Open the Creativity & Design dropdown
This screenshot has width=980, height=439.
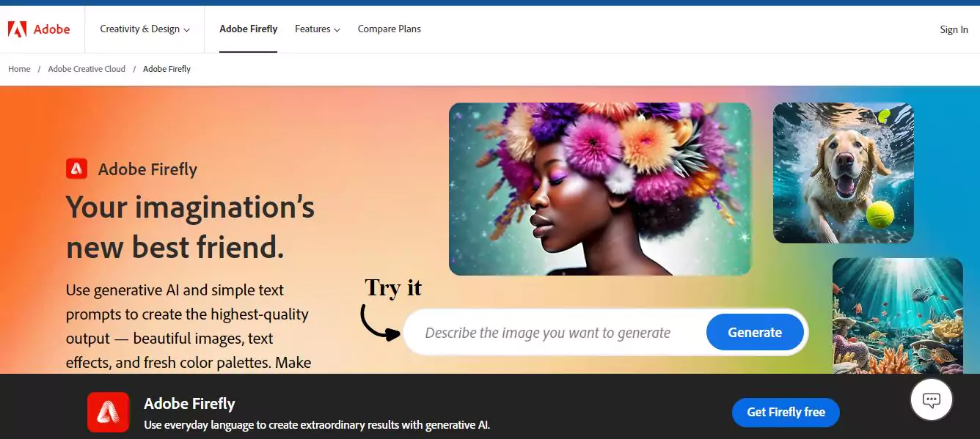[x=145, y=29]
